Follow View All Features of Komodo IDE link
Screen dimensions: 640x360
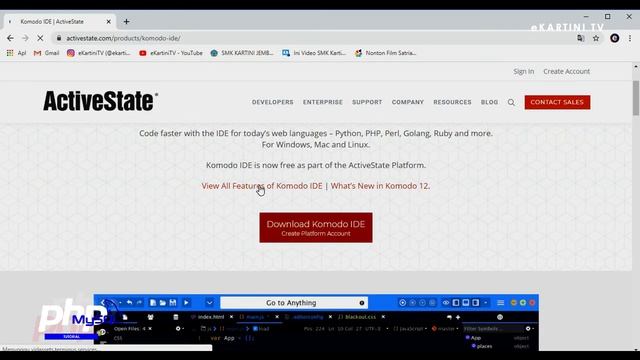point(262,186)
